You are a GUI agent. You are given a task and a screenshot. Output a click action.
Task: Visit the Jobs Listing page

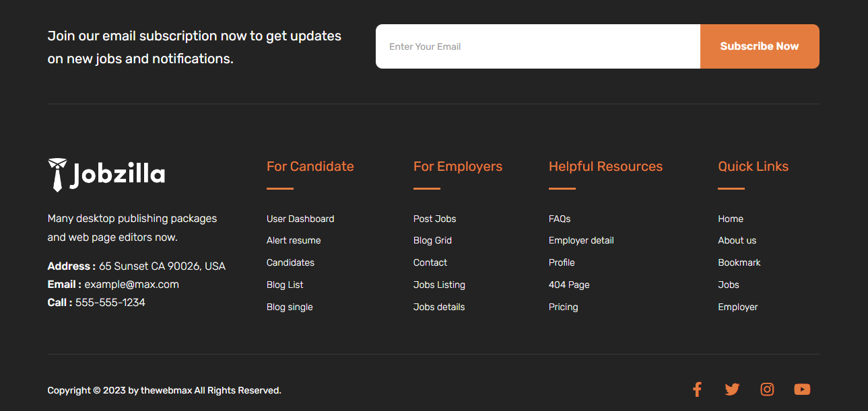click(439, 285)
